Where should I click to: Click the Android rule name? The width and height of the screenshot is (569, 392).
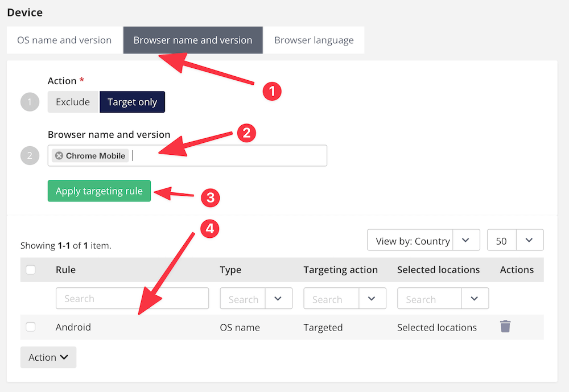(73, 327)
